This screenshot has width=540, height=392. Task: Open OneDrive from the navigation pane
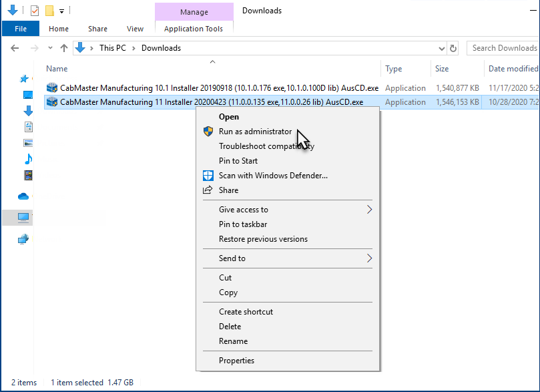[23, 196]
